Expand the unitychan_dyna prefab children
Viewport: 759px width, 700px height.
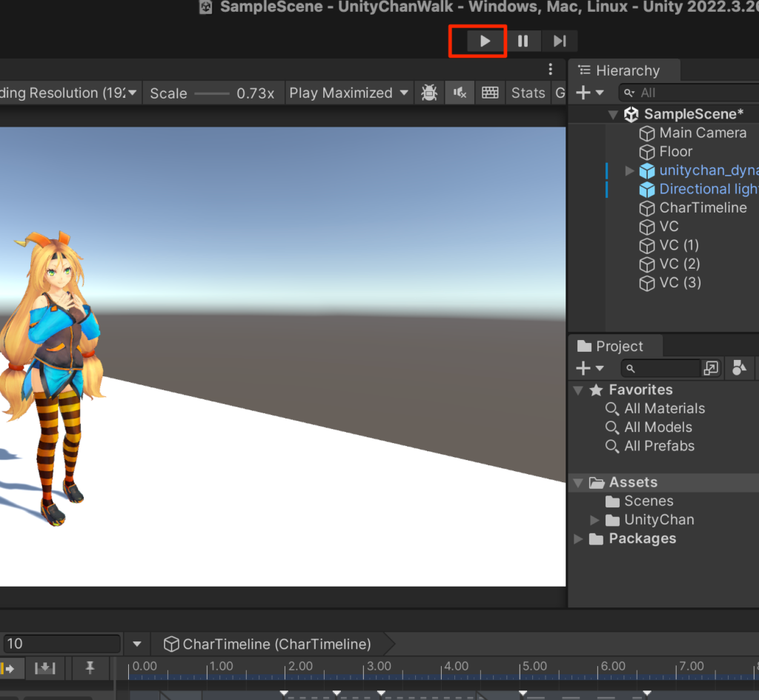pos(629,170)
